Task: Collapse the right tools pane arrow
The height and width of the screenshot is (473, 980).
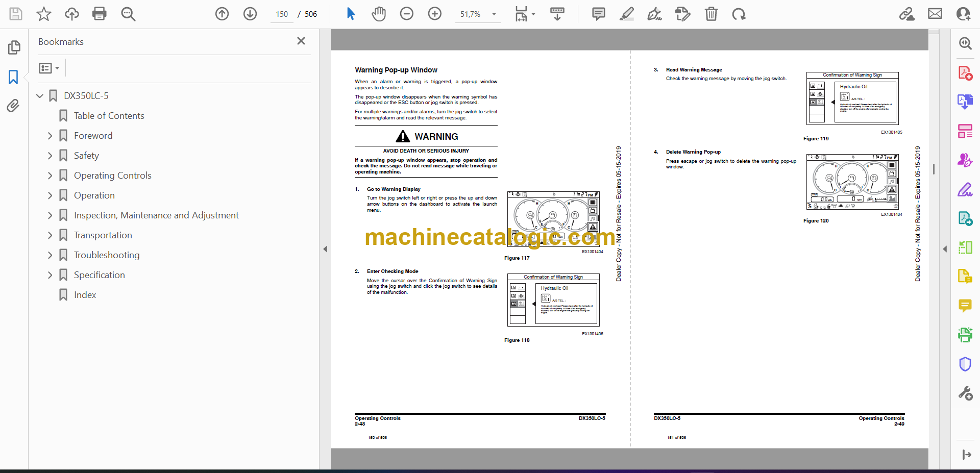Action: tap(945, 249)
